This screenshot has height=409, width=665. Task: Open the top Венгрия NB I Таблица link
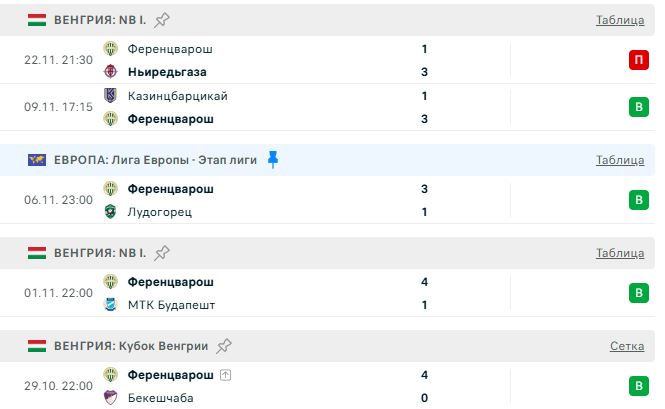(619, 20)
